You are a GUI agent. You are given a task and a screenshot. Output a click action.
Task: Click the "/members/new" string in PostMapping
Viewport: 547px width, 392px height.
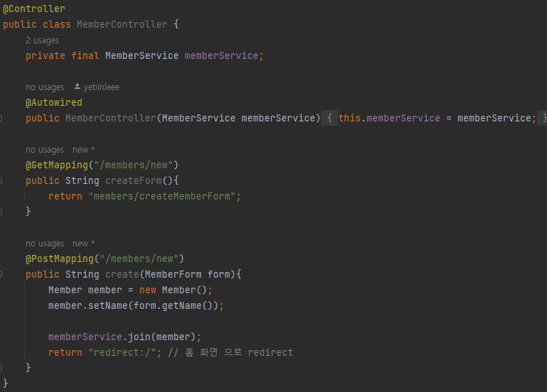[139, 258]
